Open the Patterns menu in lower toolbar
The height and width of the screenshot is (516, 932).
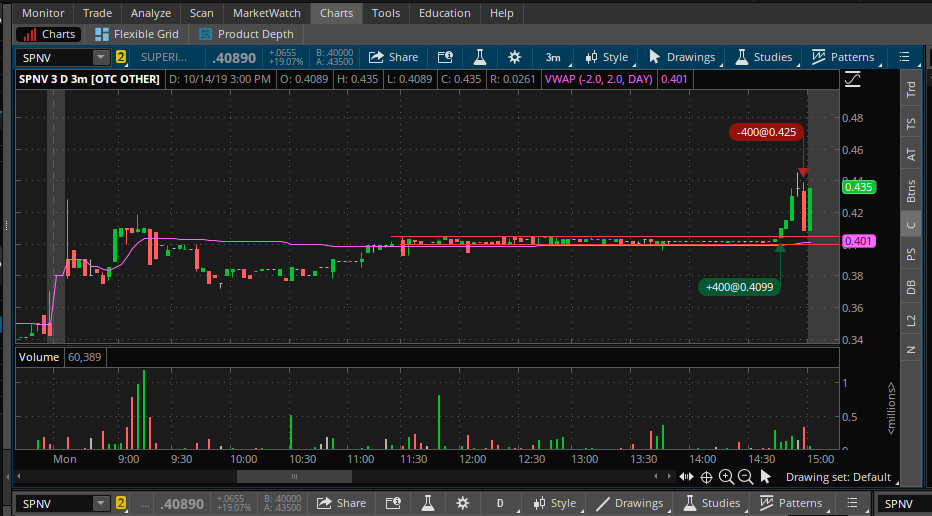tap(791, 504)
